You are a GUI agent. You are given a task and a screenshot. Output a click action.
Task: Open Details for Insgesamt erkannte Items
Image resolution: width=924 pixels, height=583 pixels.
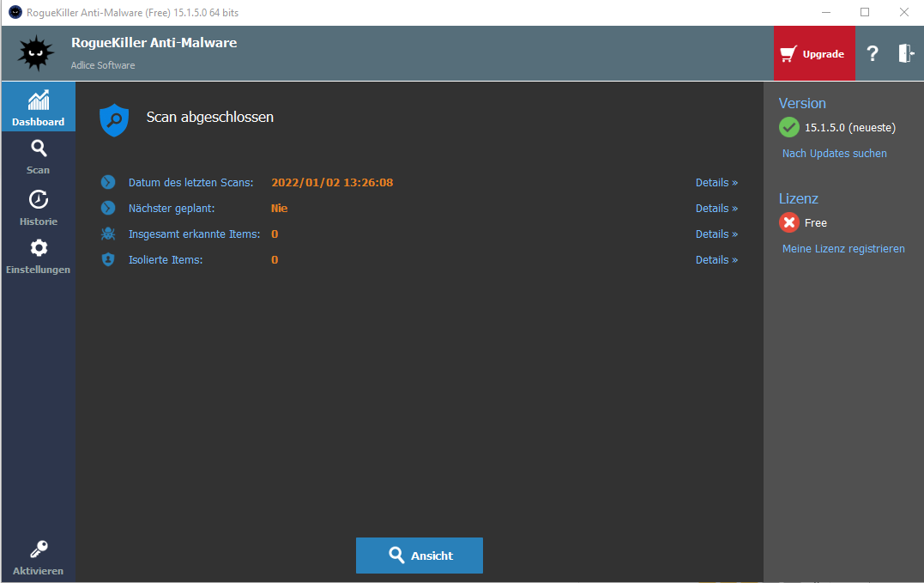(716, 234)
